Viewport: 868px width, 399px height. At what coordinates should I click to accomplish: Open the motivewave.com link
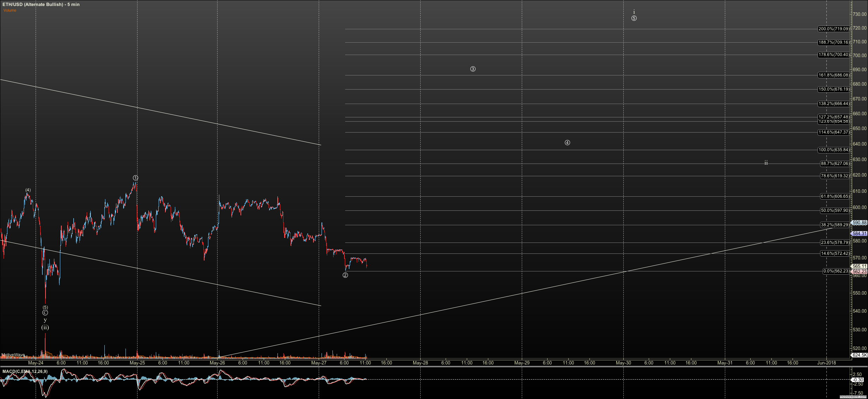click(853, 397)
